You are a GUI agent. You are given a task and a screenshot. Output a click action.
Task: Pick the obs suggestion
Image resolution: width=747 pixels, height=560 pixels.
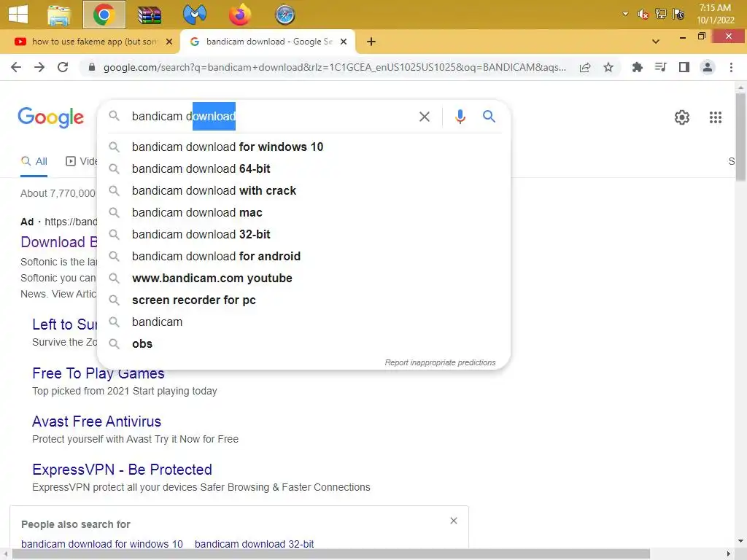click(303, 344)
